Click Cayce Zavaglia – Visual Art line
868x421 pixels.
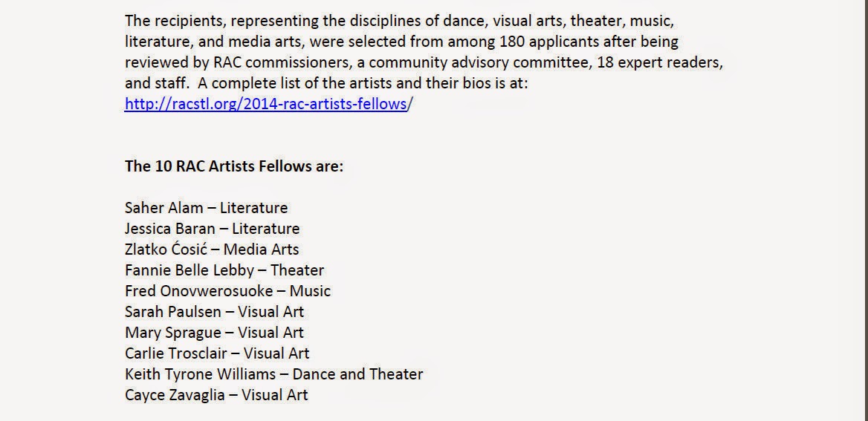(216, 395)
